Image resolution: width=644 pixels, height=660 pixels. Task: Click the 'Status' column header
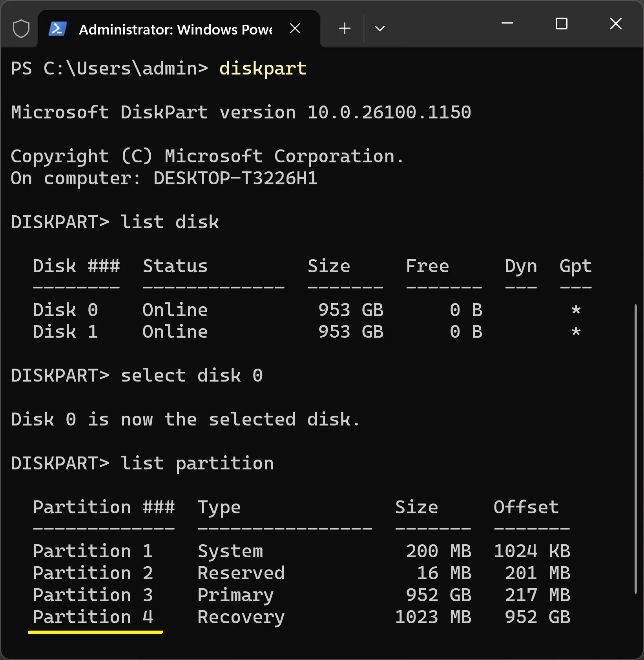(175, 266)
